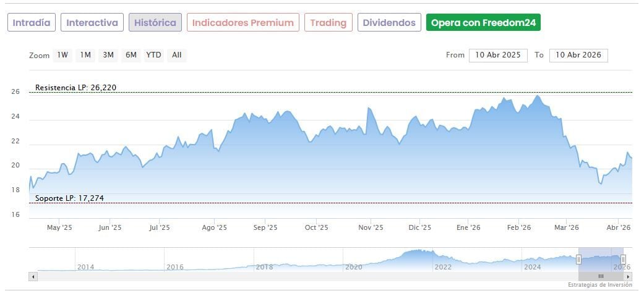Go to the Trading tab
The width and height of the screenshot is (644, 296).
[x=328, y=23]
